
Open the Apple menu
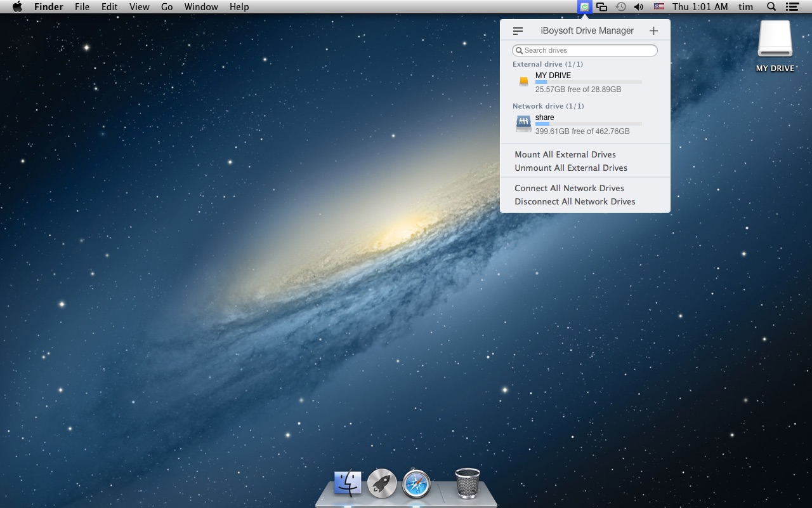pyautogui.click(x=17, y=7)
